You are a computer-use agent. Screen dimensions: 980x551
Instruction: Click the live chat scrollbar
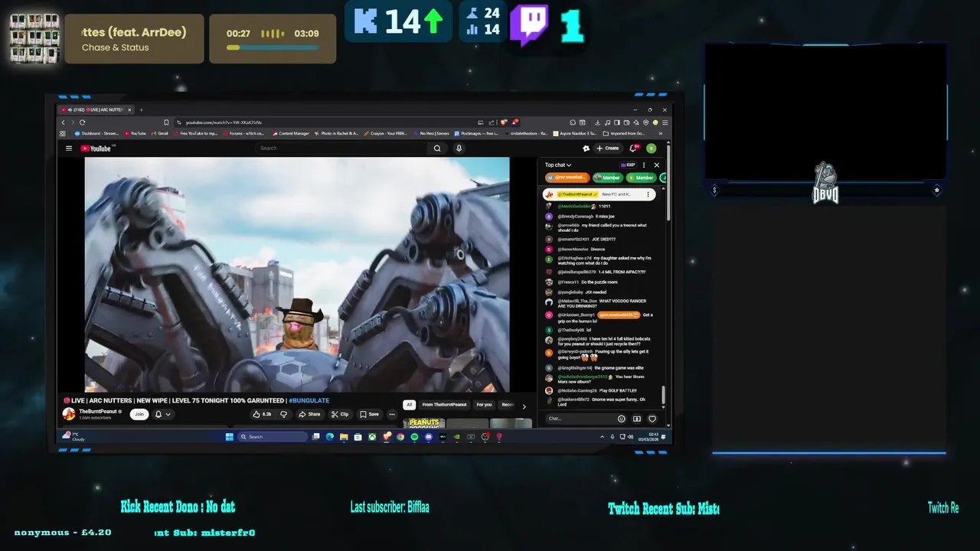click(x=664, y=395)
